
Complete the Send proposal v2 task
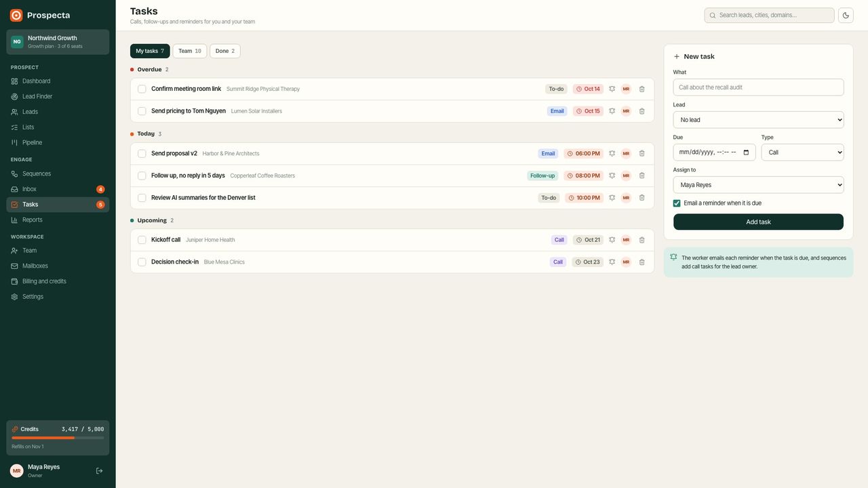142,153
